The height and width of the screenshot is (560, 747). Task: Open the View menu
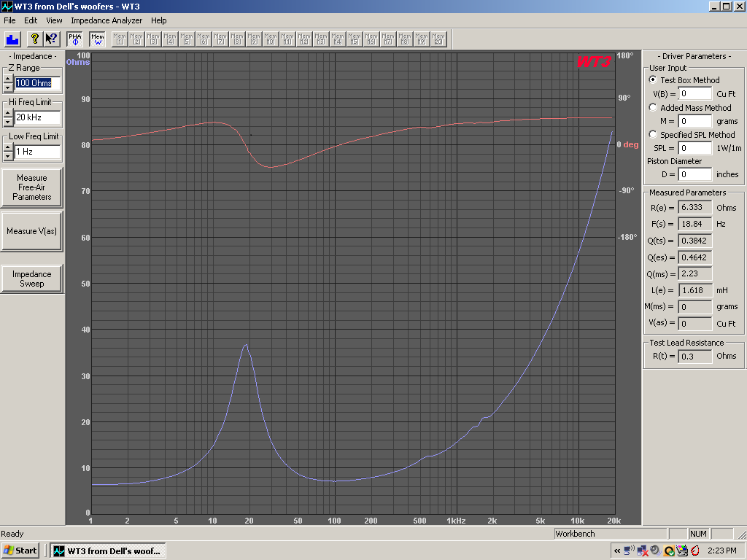point(54,20)
